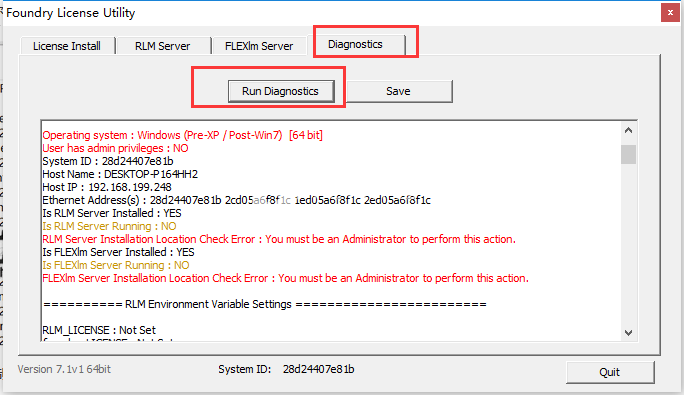The image size is (684, 395).
Task: Click the diagnostics scrollbar thumb
Action: tap(629, 155)
